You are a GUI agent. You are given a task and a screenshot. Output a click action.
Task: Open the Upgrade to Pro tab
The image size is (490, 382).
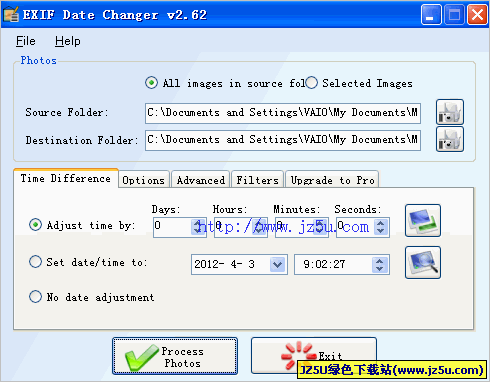coord(332,180)
